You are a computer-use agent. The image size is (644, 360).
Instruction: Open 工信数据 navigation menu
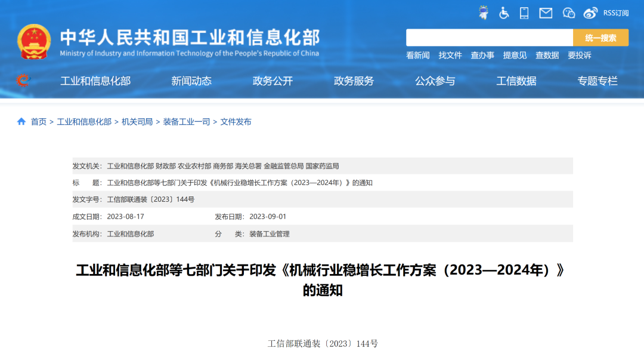516,81
